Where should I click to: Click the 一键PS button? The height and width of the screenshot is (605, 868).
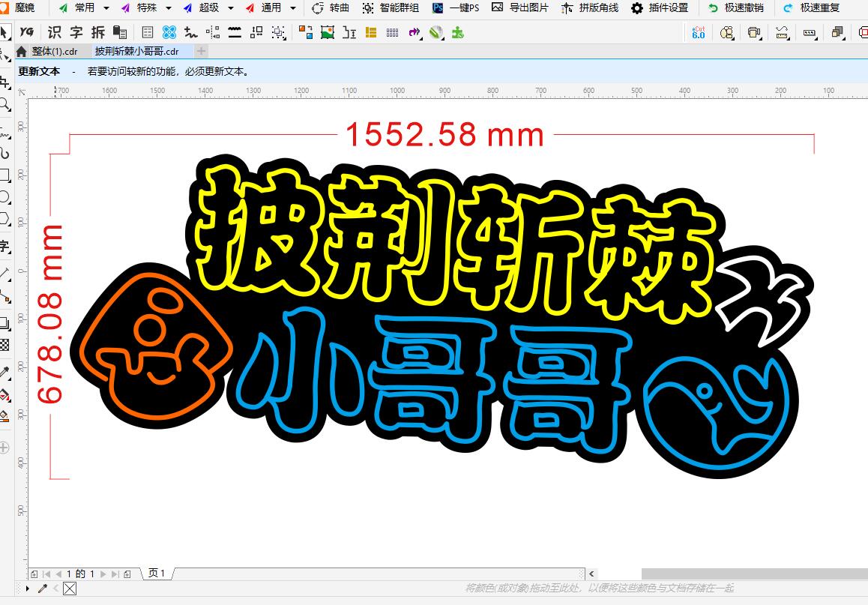[456, 7]
